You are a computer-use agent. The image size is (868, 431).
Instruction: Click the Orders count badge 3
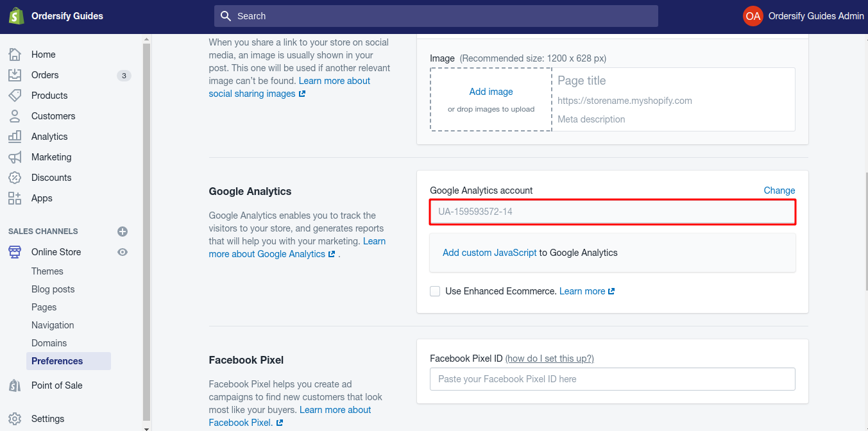[124, 76]
